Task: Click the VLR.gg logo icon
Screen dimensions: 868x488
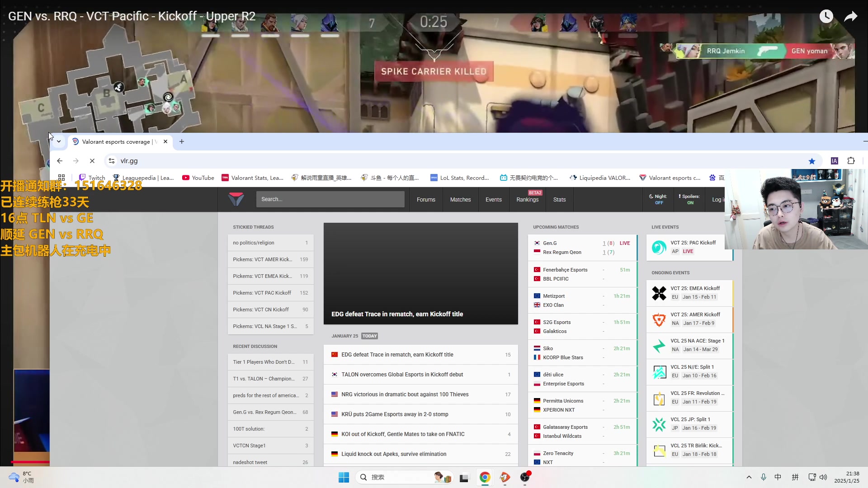Action: [236, 199]
